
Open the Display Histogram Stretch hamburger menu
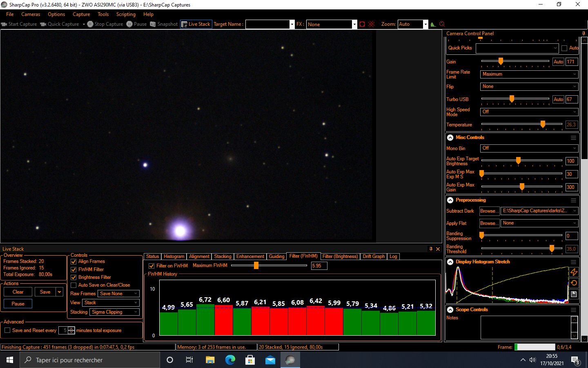tap(573, 262)
